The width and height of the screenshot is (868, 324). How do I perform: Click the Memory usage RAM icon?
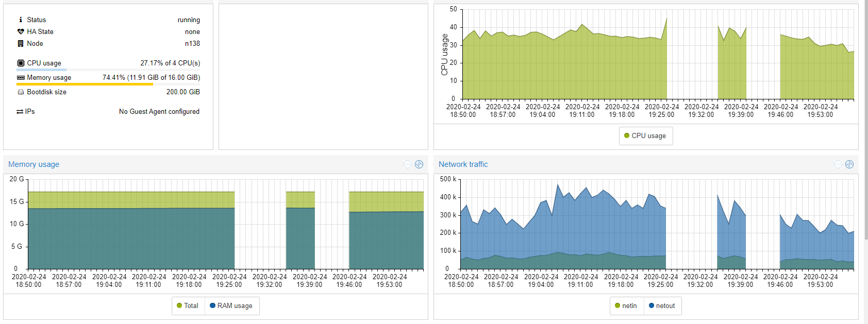(21, 78)
